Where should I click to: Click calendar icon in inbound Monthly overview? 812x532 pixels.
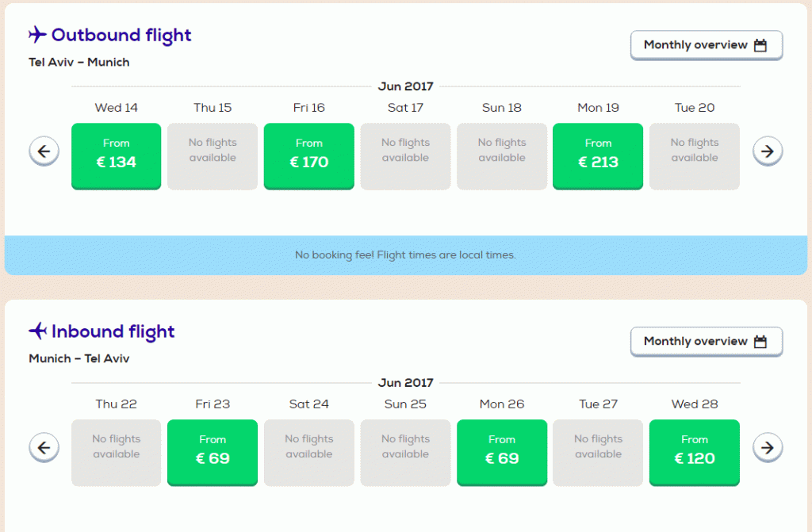coord(760,342)
